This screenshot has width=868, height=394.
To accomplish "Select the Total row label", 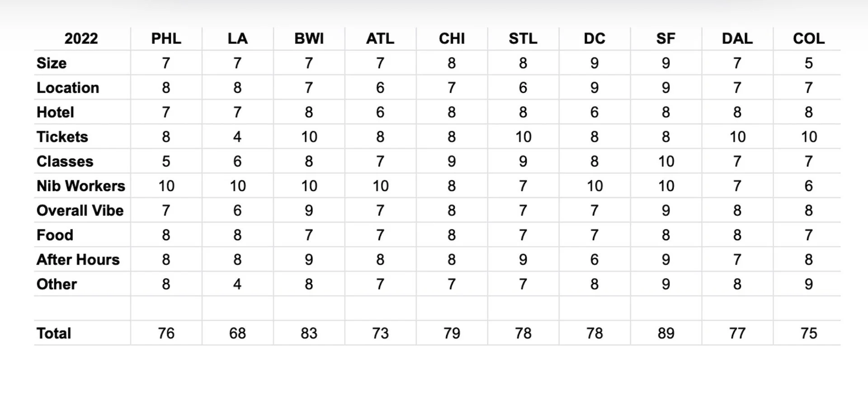I will tap(54, 333).
